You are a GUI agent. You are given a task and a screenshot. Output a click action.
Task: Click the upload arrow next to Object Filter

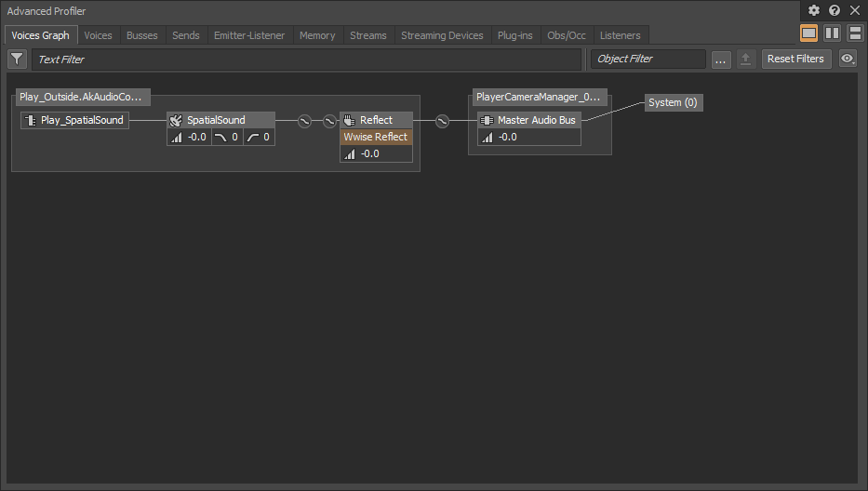coord(745,59)
